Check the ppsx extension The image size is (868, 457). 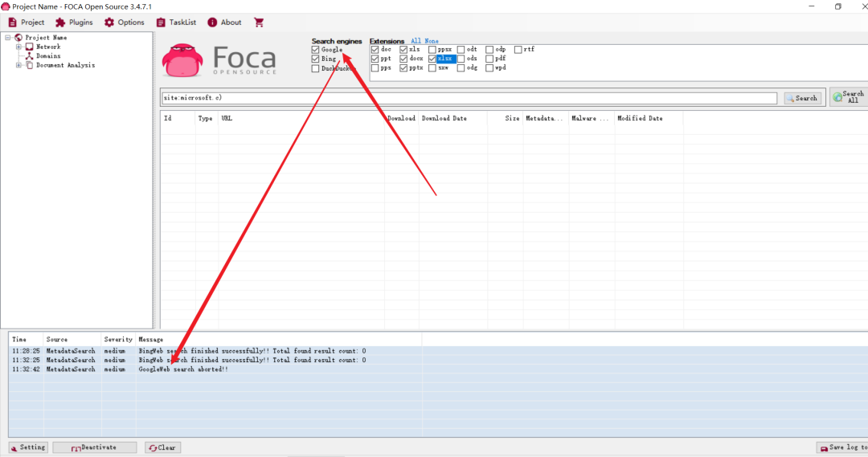432,50
